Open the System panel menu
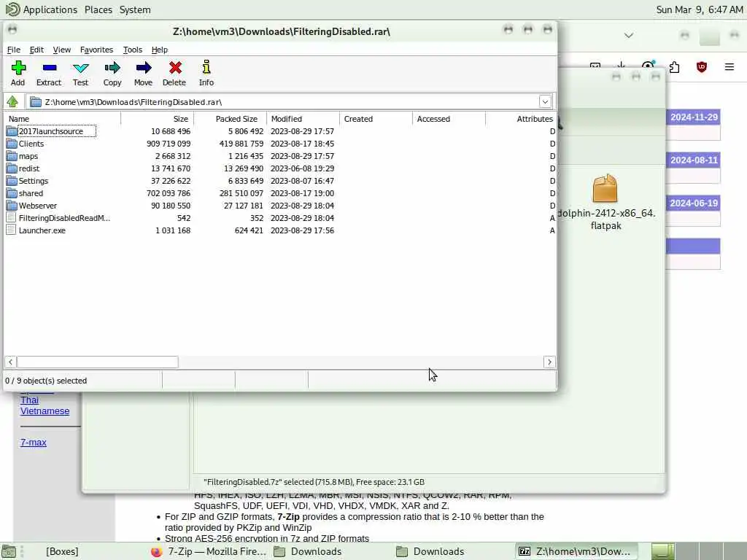 click(x=135, y=9)
